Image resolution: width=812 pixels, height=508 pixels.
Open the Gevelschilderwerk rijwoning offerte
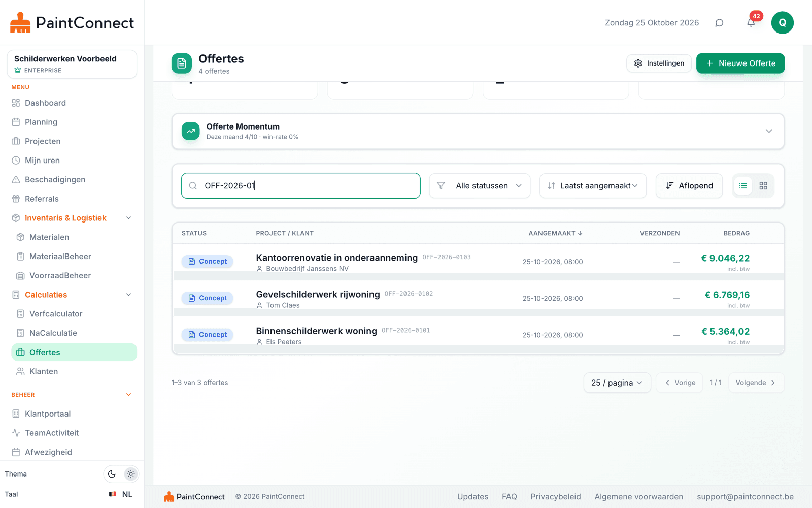(x=318, y=294)
